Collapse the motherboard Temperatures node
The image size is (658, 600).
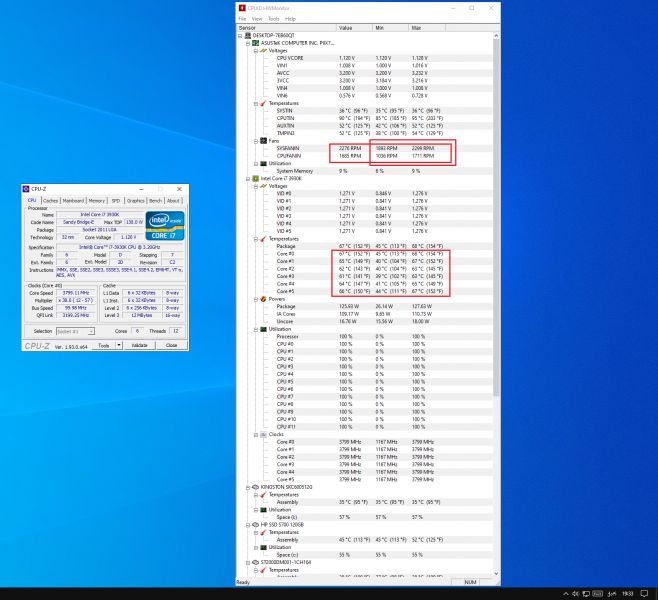click(256, 103)
